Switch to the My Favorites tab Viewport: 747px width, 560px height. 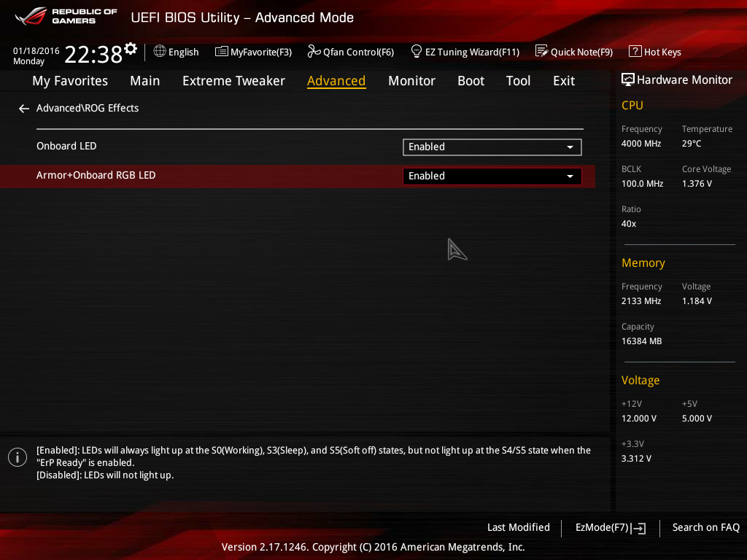point(70,81)
